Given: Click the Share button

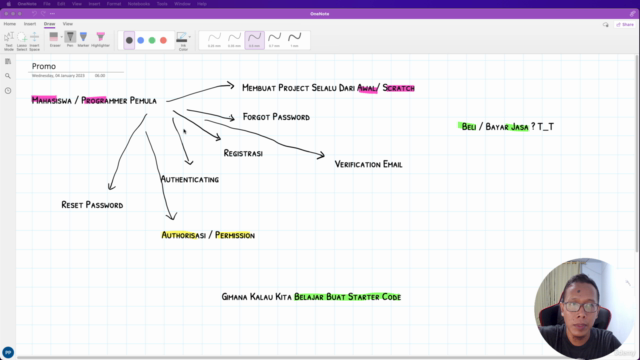Looking at the screenshot, I should (625, 24).
